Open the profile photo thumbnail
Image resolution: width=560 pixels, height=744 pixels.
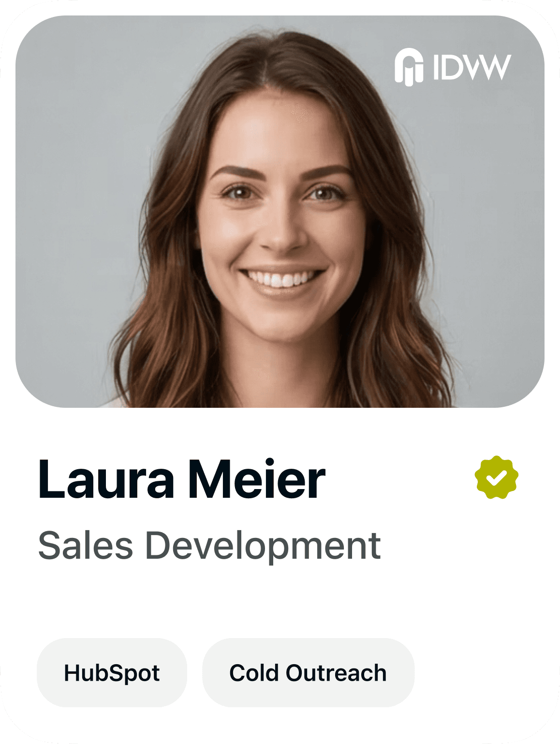coord(280,211)
